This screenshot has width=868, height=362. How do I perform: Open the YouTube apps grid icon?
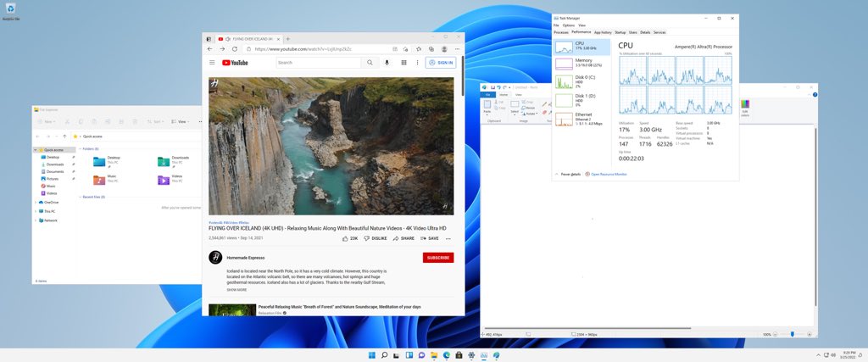click(x=404, y=63)
